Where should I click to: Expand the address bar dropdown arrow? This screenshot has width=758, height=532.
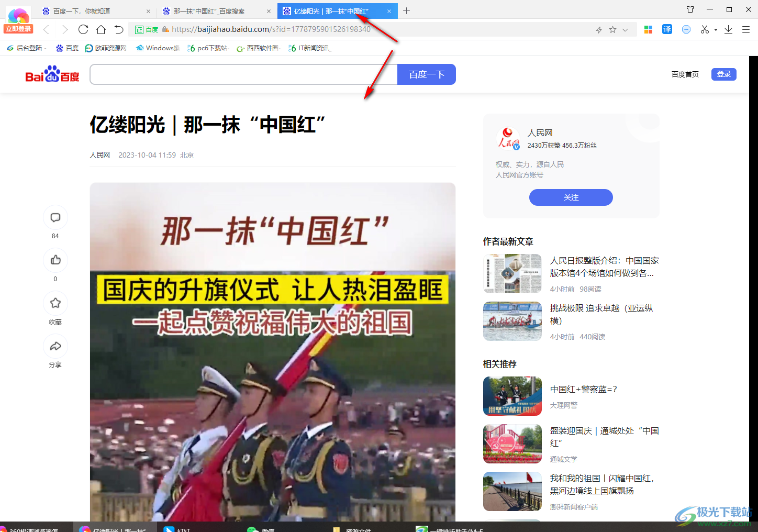[625, 30]
